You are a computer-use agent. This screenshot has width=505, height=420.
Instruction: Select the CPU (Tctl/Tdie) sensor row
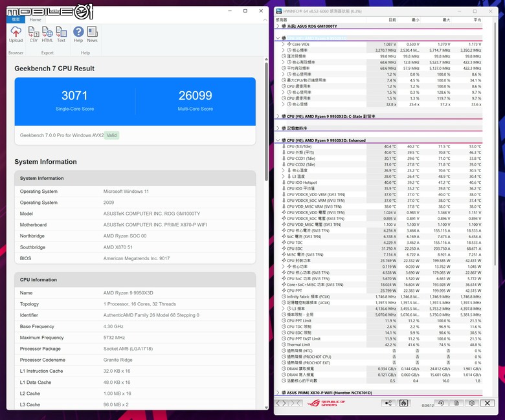(x=379, y=146)
